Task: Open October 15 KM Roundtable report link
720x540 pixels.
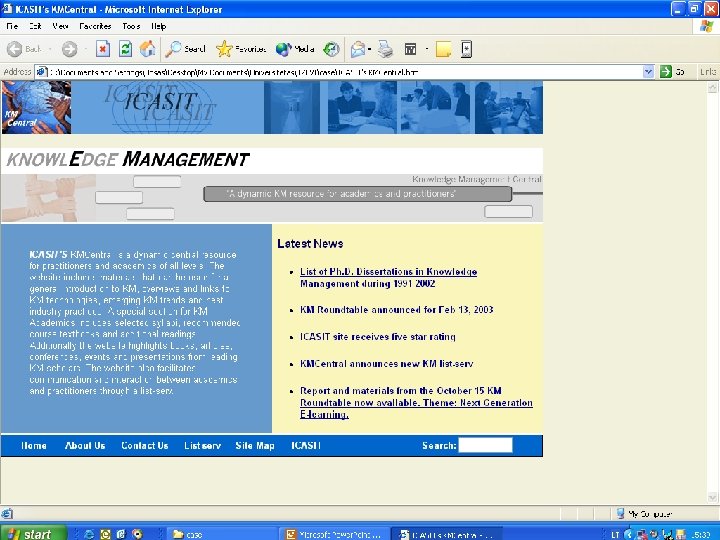Action: click(416, 402)
